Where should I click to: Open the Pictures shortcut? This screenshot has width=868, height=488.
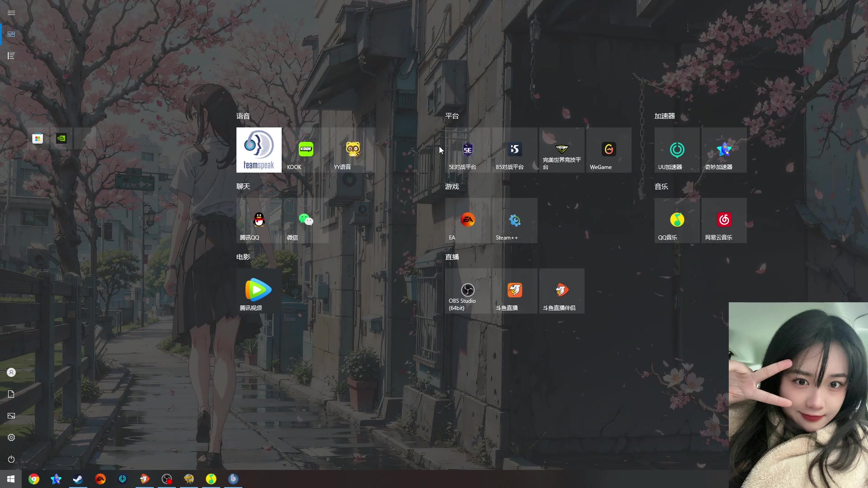[x=11, y=416]
